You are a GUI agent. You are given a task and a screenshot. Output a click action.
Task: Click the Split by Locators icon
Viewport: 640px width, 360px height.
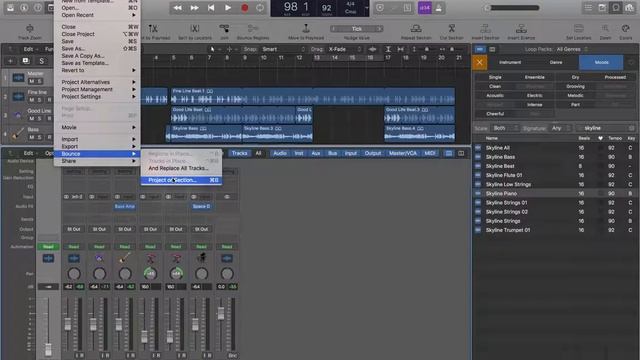click(x=195, y=29)
